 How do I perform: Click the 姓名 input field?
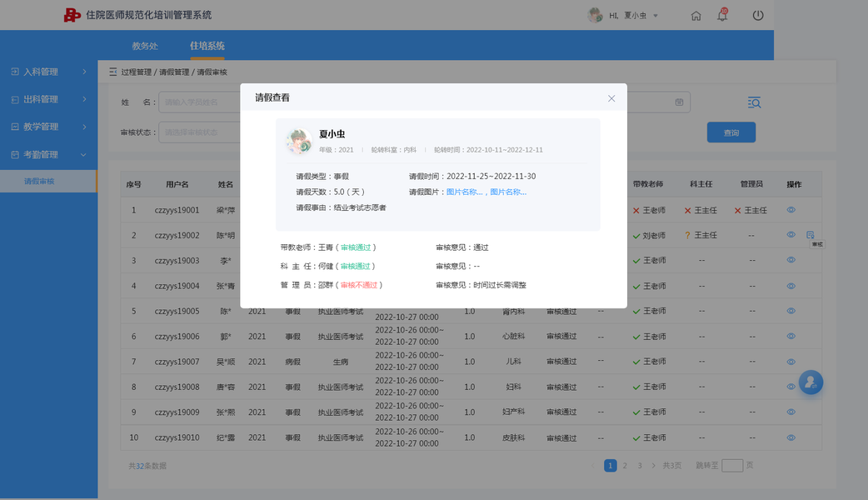(200, 102)
